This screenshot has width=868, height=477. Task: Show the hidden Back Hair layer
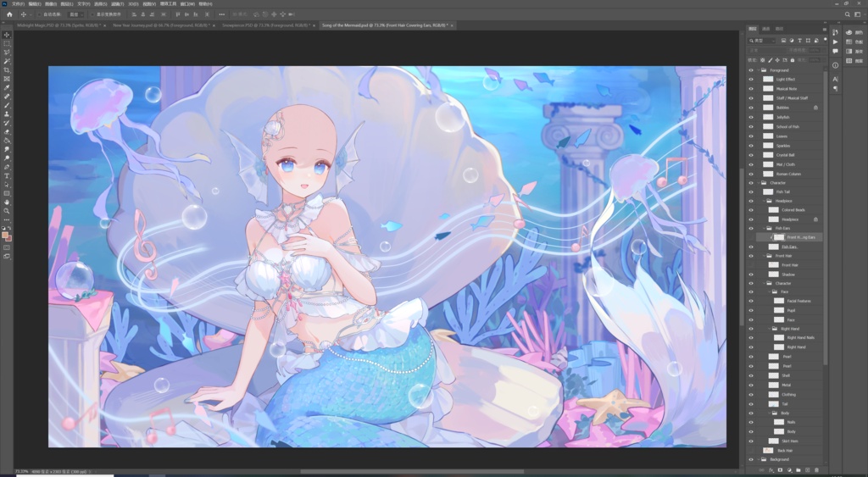click(x=751, y=451)
